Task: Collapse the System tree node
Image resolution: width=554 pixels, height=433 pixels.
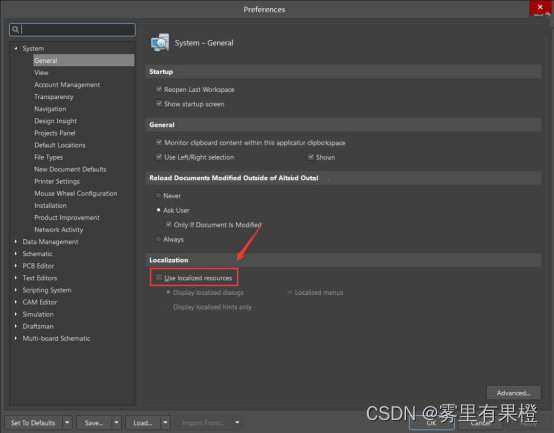Action: tap(16, 48)
